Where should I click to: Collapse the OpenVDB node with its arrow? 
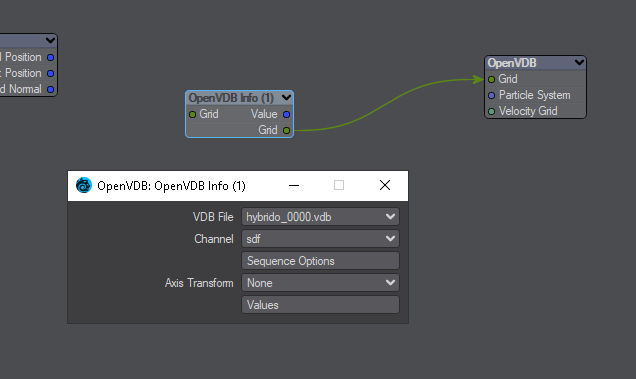[579, 62]
